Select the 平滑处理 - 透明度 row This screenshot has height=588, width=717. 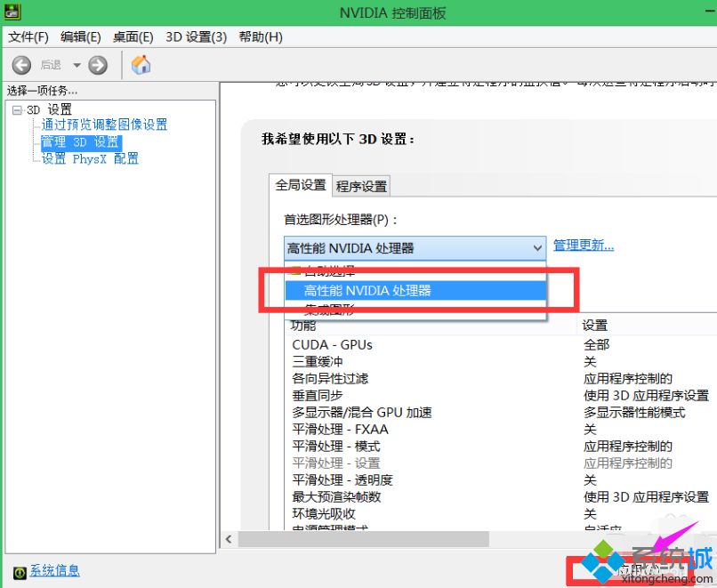pyautogui.click(x=500, y=480)
